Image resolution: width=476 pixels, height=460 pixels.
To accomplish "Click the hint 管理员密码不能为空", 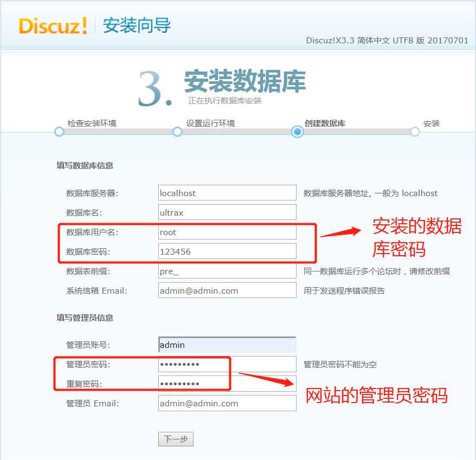I will click(x=340, y=365).
